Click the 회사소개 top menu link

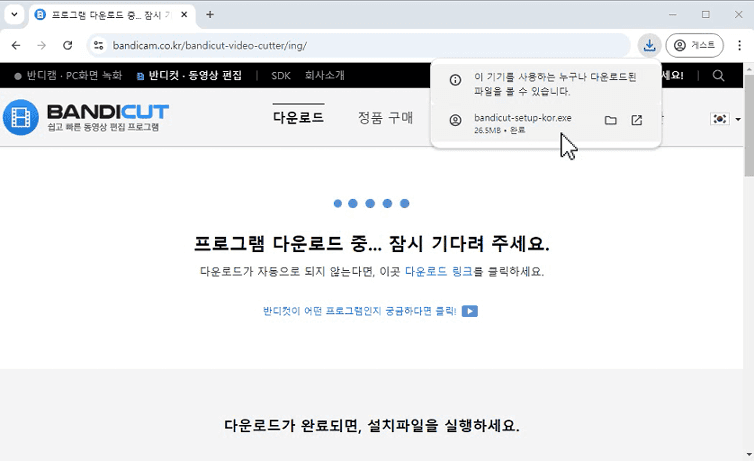pos(325,75)
